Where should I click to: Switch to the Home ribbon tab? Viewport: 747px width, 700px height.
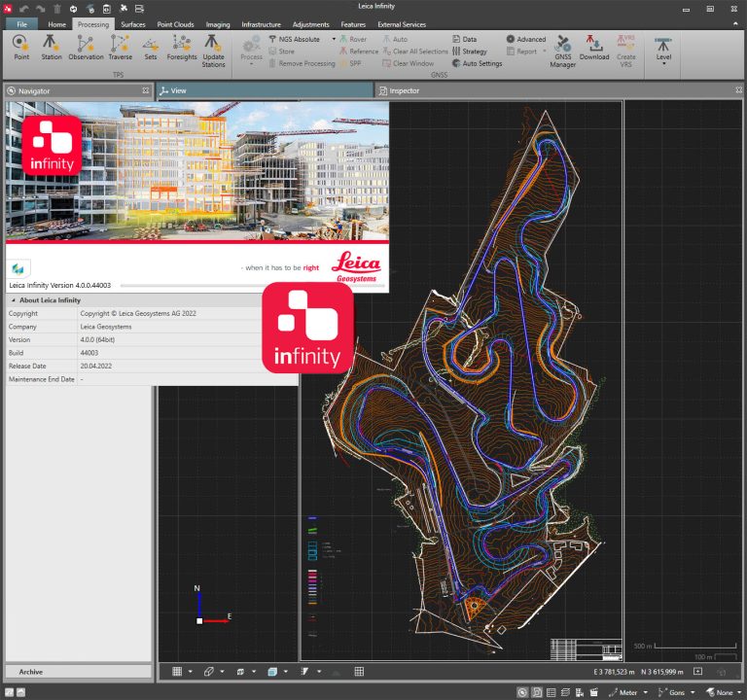[56, 24]
